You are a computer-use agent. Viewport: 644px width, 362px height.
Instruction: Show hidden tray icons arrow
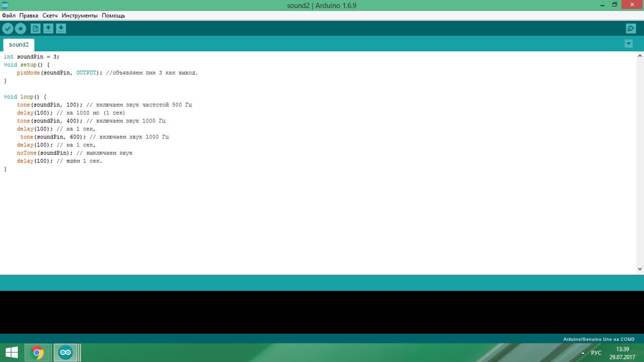pos(583,353)
